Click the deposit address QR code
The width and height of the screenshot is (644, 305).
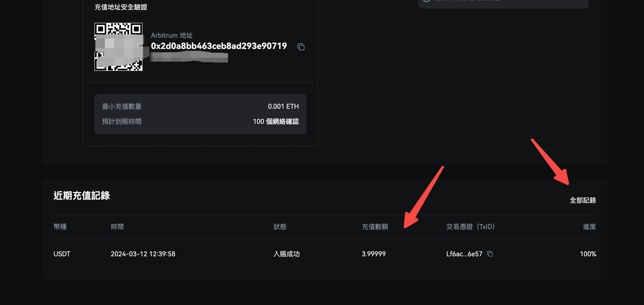coord(118,47)
